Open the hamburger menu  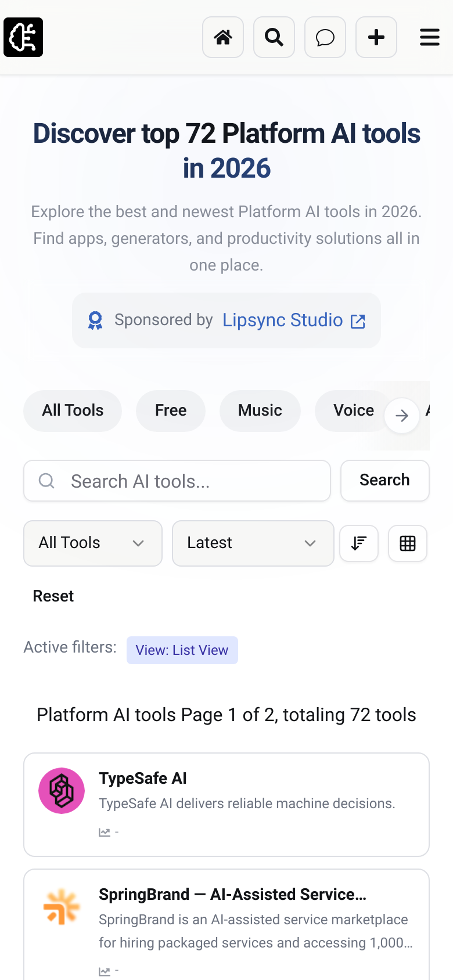click(430, 37)
